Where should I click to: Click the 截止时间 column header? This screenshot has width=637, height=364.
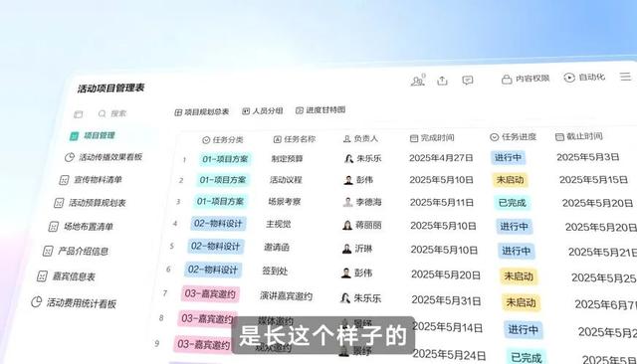click(579, 137)
